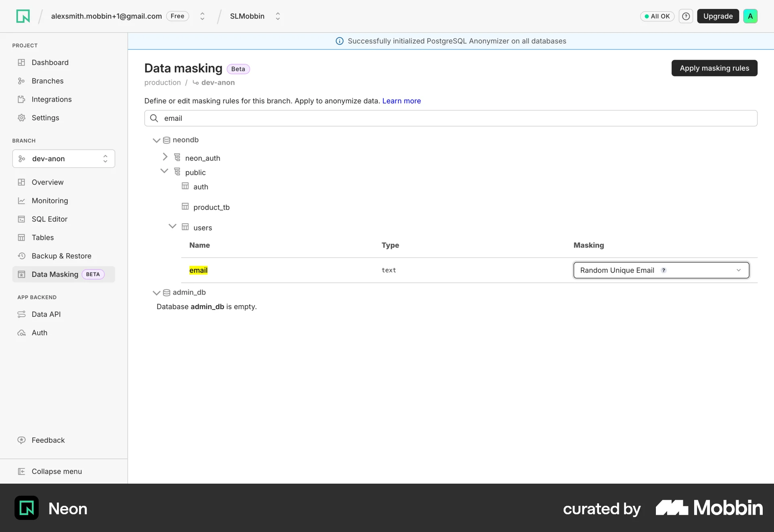774x532 pixels.
Task: Click the All OK status badge
Action: (657, 16)
